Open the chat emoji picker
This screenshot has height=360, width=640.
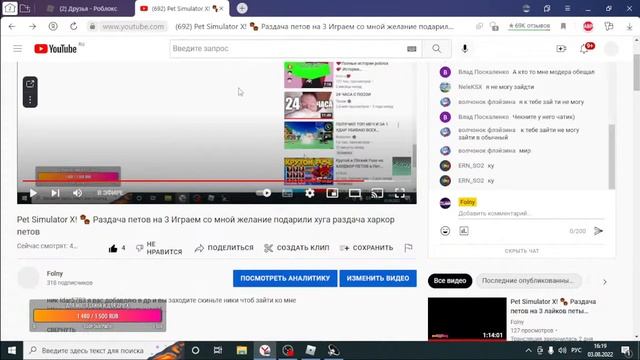click(445, 231)
